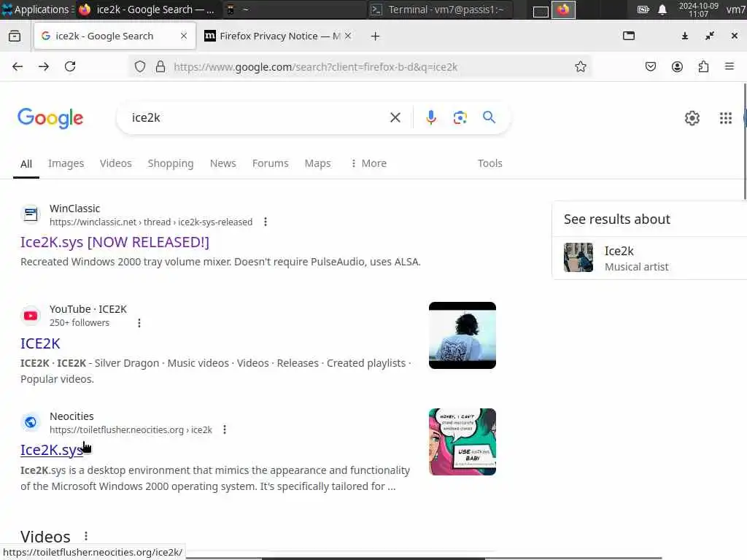Open a new tab with the plus button
The height and width of the screenshot is (560, 747).
point(376,36)
